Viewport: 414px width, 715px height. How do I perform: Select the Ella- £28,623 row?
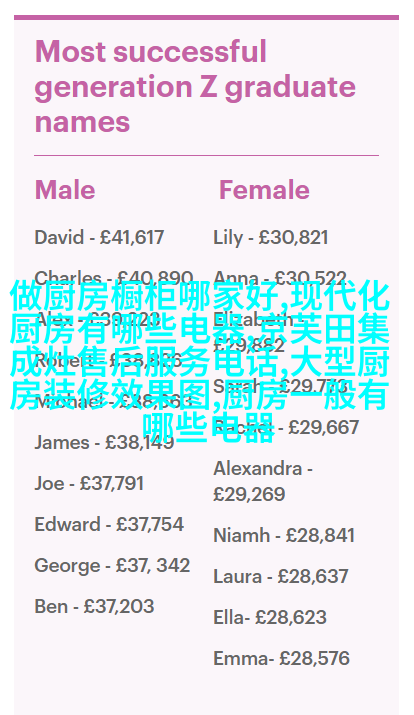click(270, 617)
